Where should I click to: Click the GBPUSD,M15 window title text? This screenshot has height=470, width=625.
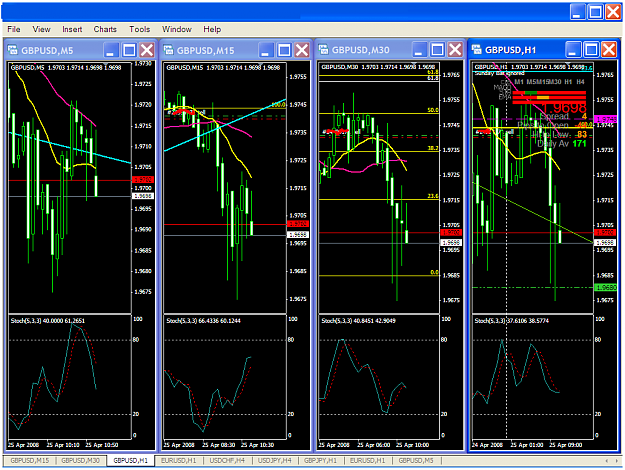tap(205, 51)
